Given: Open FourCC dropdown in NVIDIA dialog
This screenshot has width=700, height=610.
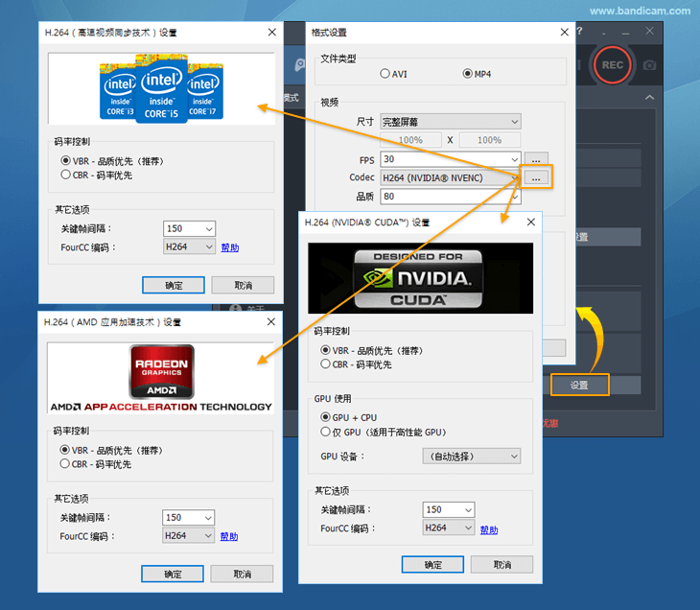Looking at the screenshot, I should pyautogui.click(x=449, y=528).
